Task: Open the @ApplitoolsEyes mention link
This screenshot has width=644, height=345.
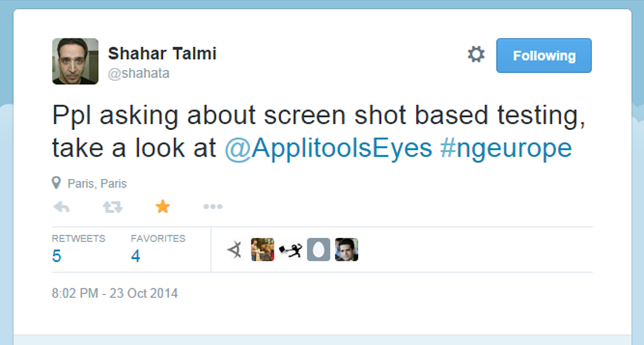Action: coord(328,149)
